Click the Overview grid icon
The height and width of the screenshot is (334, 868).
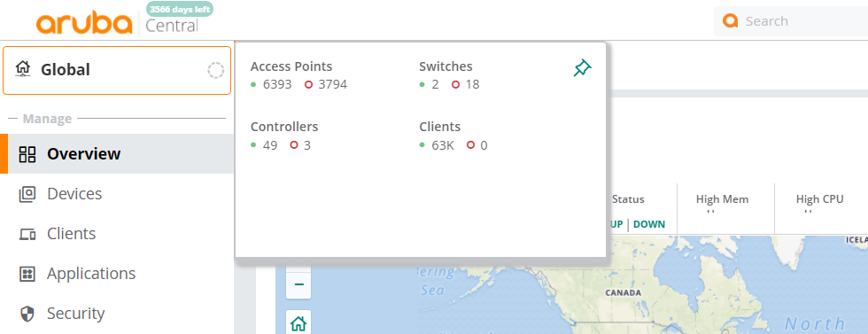(x=27, y=154)
